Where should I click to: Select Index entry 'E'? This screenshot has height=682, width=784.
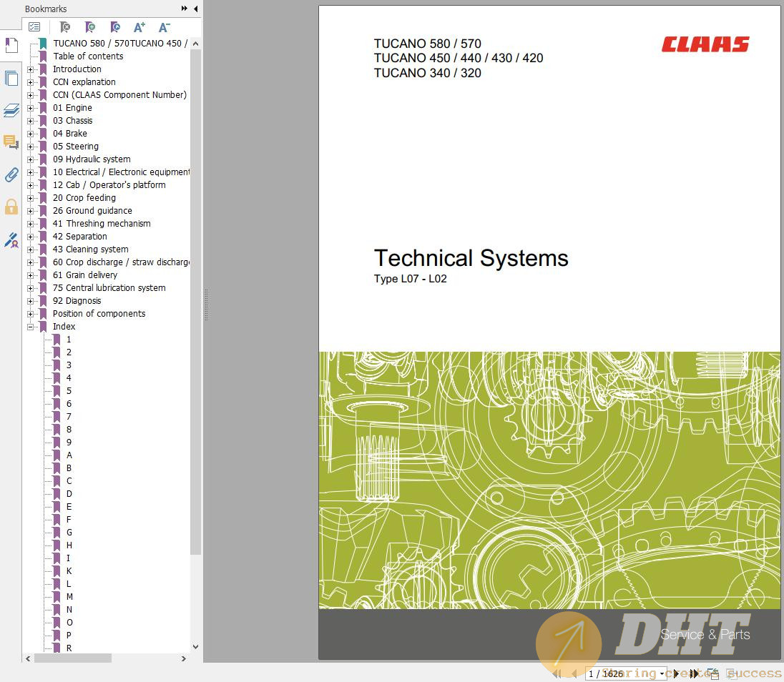click(x=69, y=507)
